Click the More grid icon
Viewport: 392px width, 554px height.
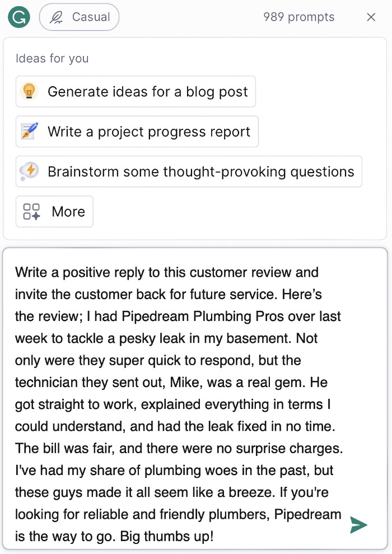(x=31, y=211)
